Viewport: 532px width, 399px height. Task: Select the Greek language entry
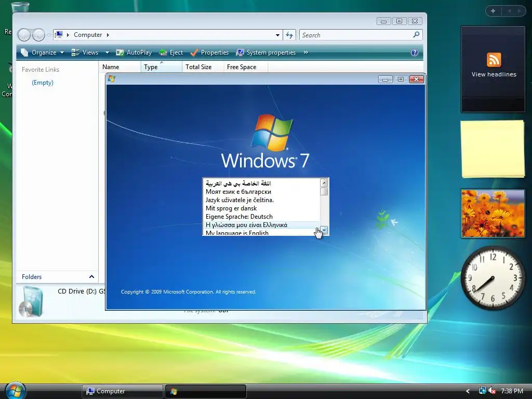(261, 225)
